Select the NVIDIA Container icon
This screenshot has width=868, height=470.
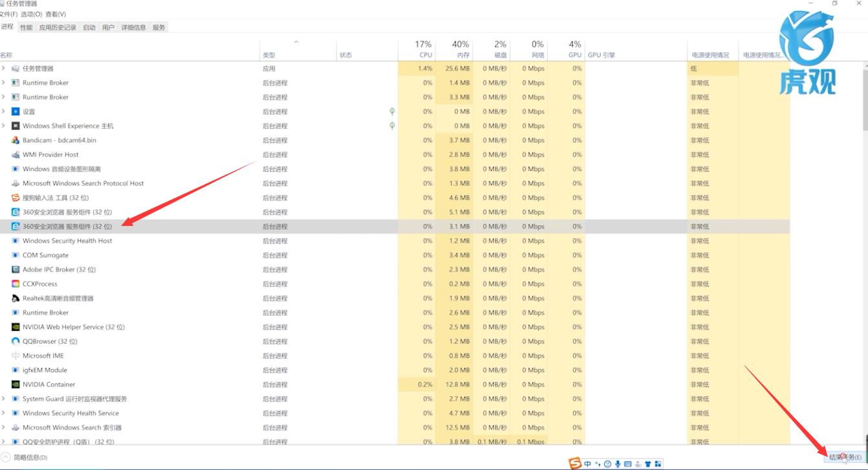tap(16, 385)
